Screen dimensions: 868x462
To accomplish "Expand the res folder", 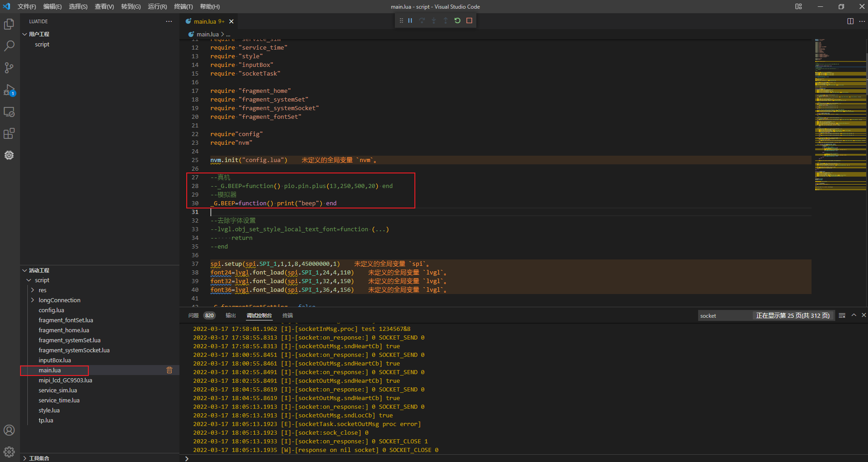I will 32,290.
